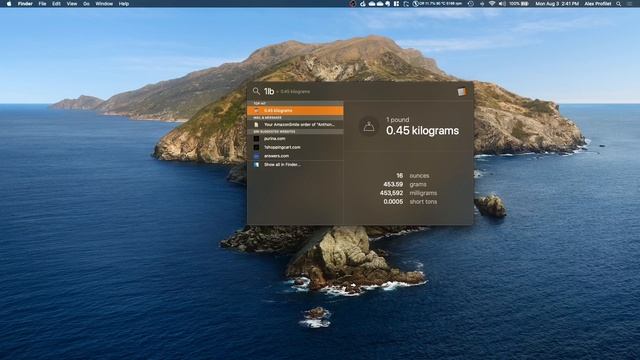Open the Apple menu
The height and width of the screenshot is (360, 640).
pyautogui.click(x=9, y=4)
